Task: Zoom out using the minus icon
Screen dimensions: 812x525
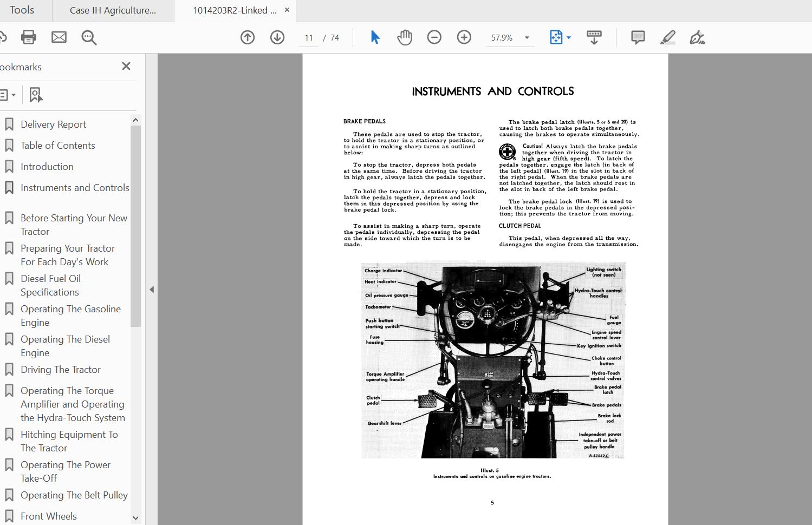Action: (x=434, y=37)
